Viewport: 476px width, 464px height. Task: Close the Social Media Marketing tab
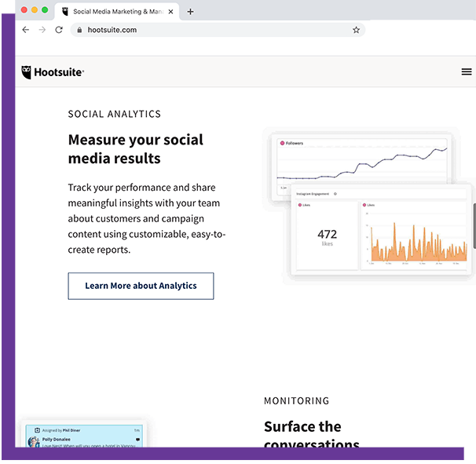[170, 12]
